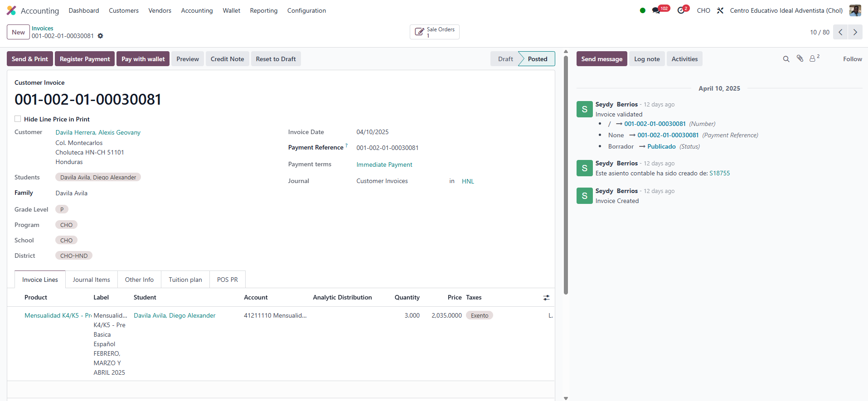Click the Register Payment button
The image size is (868, 401).
pyautogui.click(x=85, y=59)
